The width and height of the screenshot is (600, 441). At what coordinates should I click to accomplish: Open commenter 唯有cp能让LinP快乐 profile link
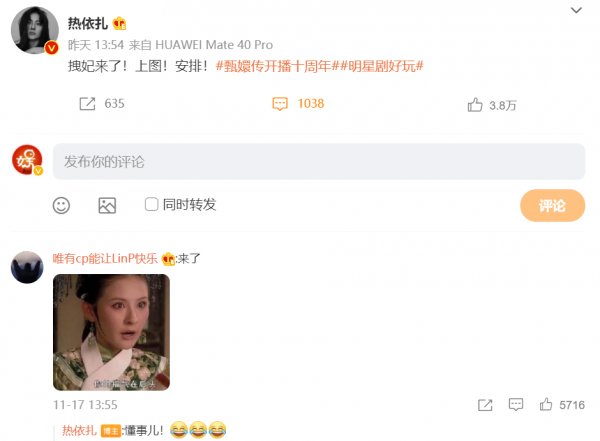pyautogui.click(x=105, y=259)
